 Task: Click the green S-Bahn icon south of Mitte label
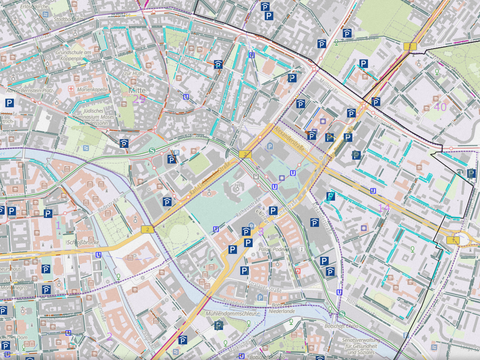point(152,151)
